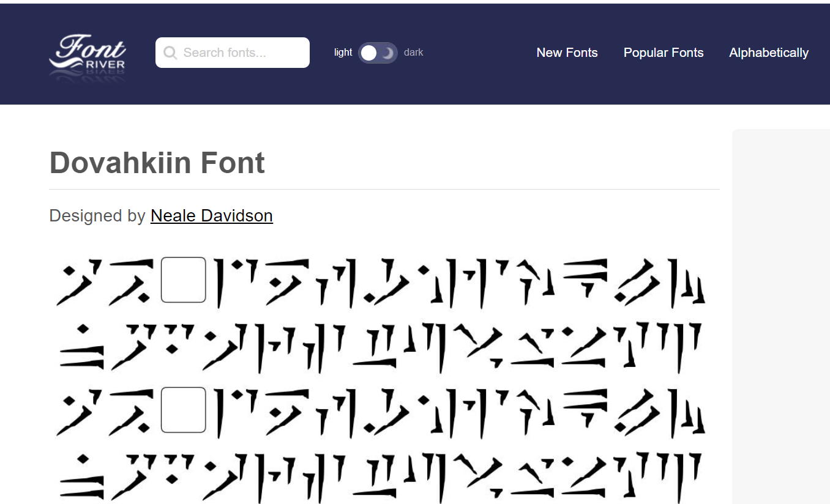830x504 pixels.
Task: Browse fonts Alphabetically
Action: 769,53
